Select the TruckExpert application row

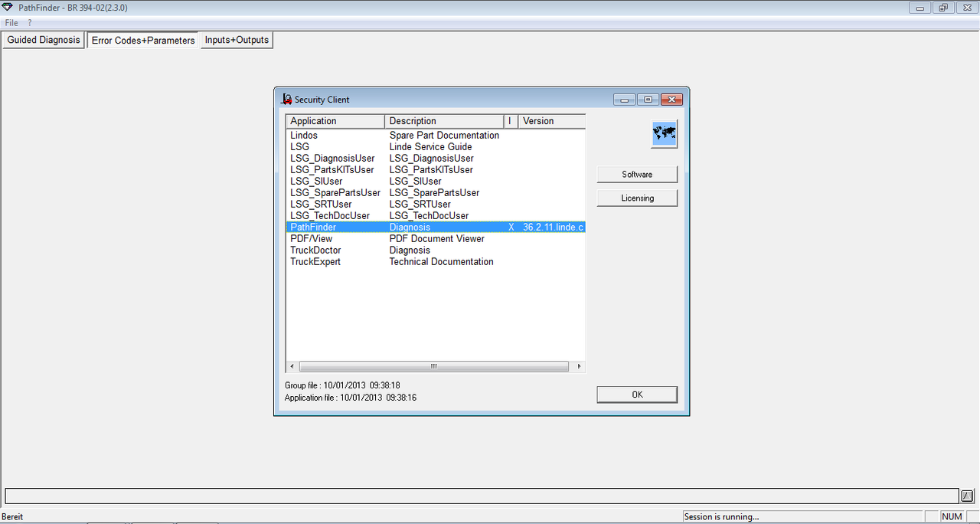[436, 261]
